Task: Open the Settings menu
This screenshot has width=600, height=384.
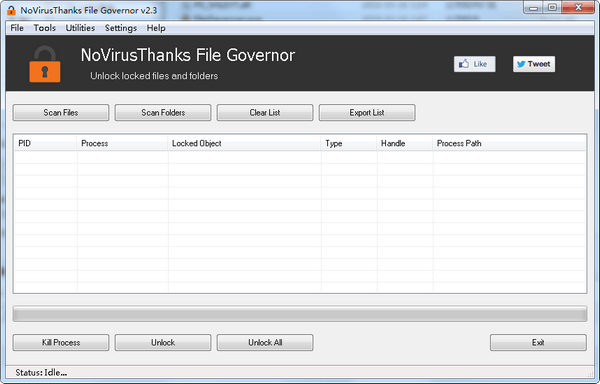Action: tap(121, 28)
